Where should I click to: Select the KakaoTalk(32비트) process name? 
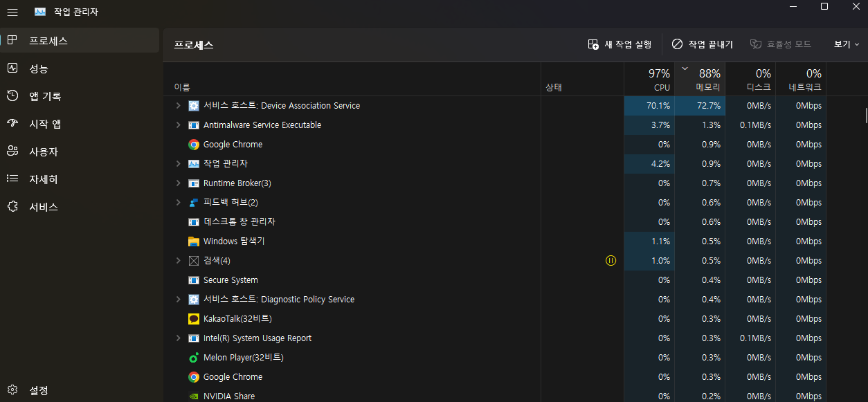tap(237, 319)
